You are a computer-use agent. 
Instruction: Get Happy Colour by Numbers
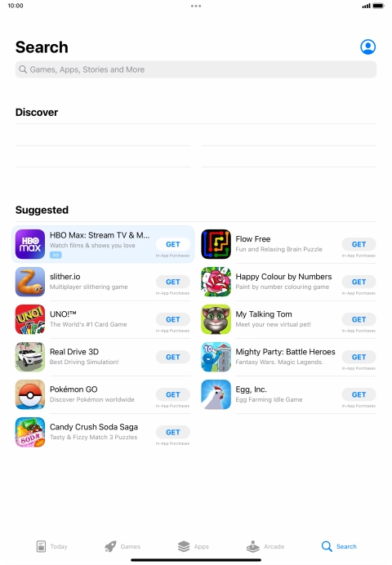(359, 282)
